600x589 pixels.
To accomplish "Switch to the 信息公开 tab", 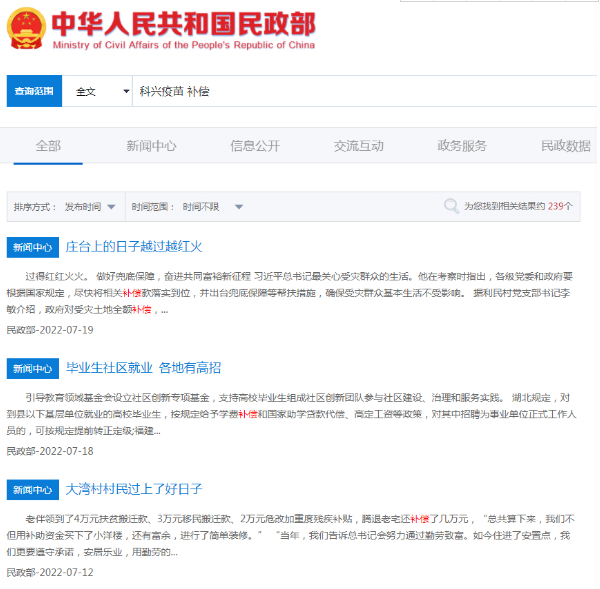I will click(255, 145).
